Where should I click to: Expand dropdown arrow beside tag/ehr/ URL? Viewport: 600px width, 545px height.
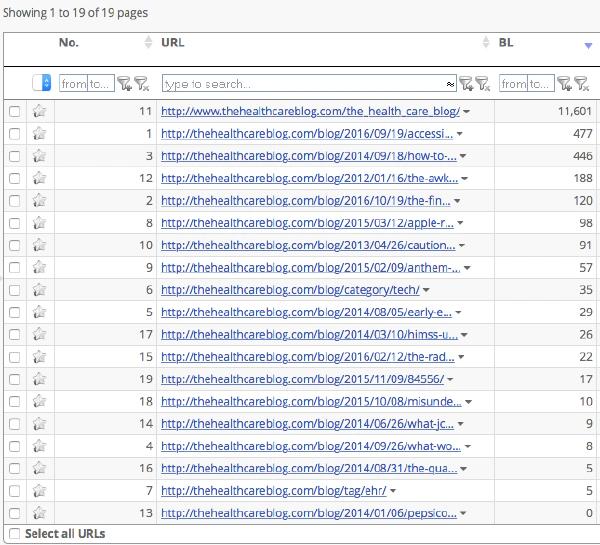coord(393,491)
